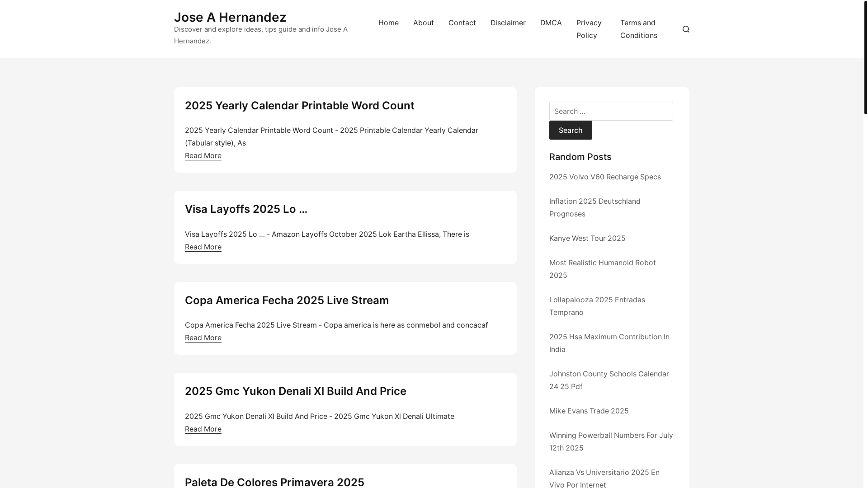This screenshot has width=868, height=488.
Task: Open the Disclaimer page
Action: (508, 23)
